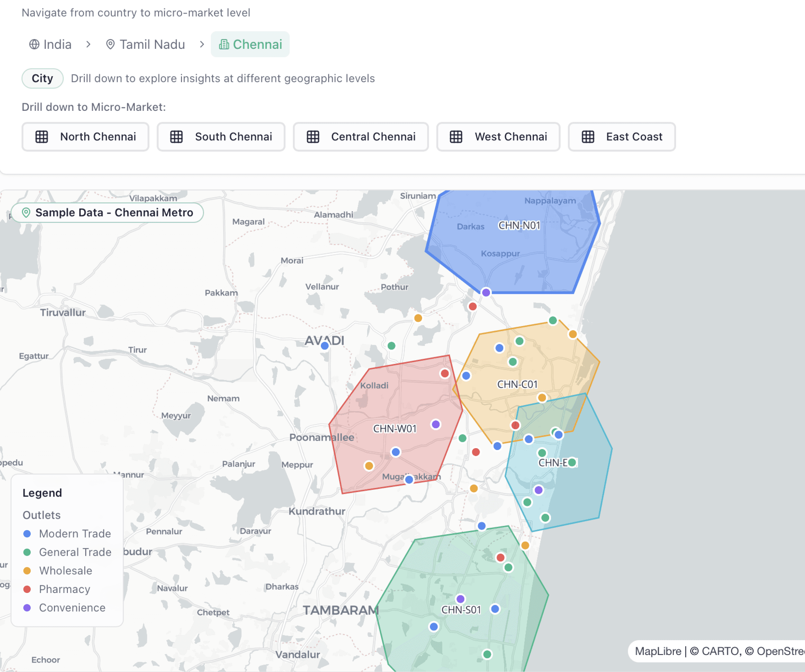Drill down to West Chennai micro-market
This screenshot has width=805, height=672.
498,137
